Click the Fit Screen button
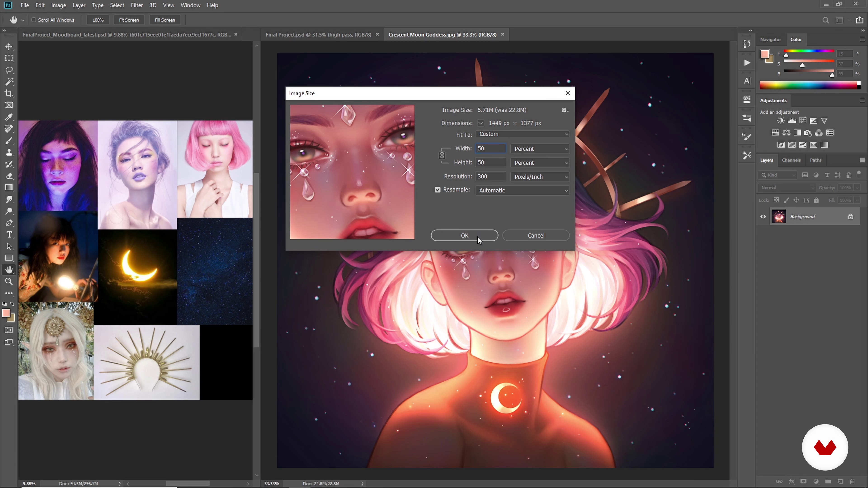This screenshot has height=488, width=868. click(x=129, y=20)
